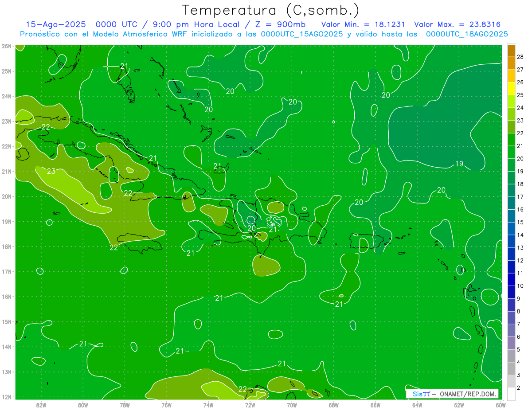Click the init time "0000UTC_15AGO2025"

(x=302, y=34)
